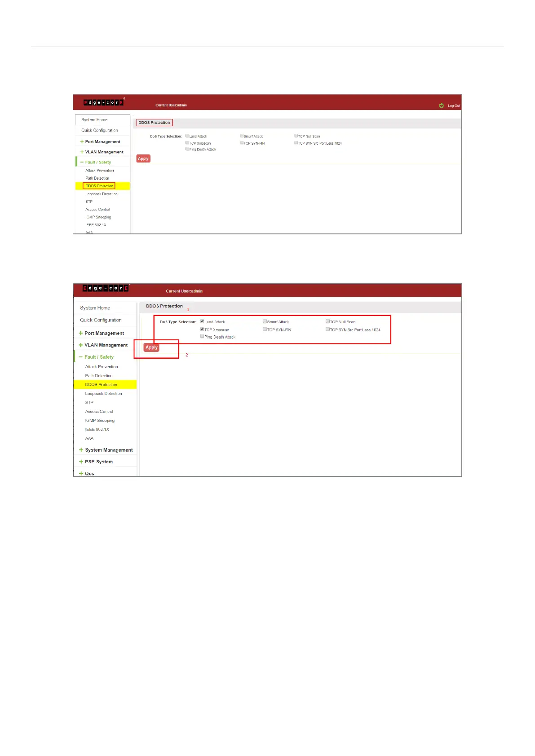Enable Ping Death Attack checkbox in lower screenshot

pos(202,336)
